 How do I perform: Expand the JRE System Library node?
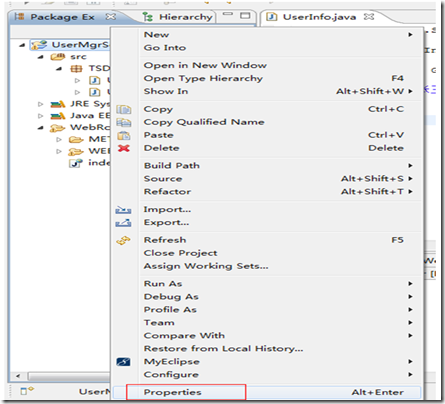(41, 104)
